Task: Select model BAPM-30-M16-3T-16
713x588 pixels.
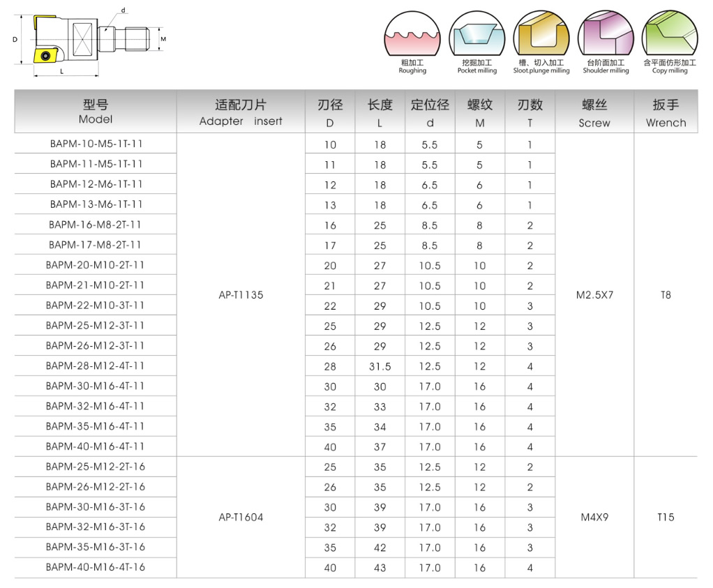Action: tap(96, 506)
